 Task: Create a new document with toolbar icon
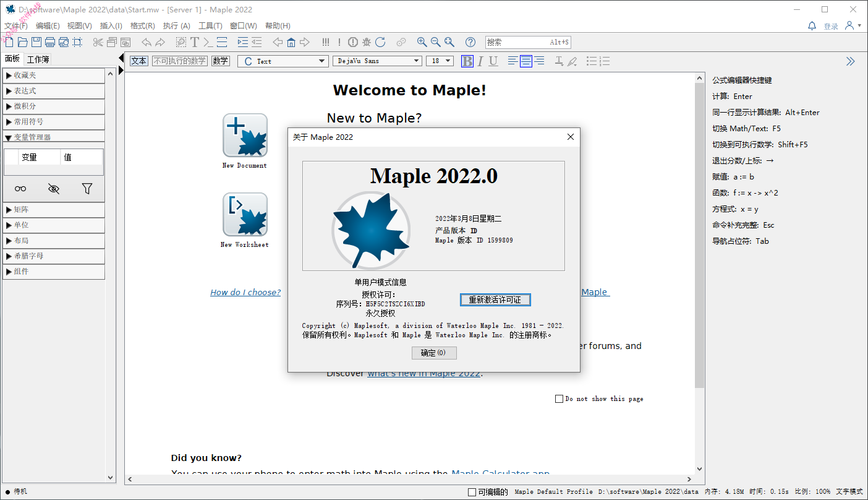tap(9, 42)
